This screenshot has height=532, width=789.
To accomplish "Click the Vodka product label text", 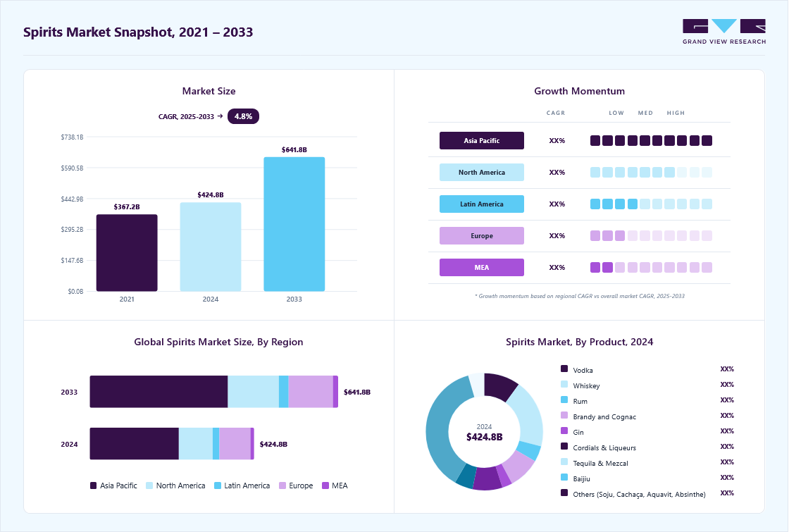I will (x=583, y=370).
